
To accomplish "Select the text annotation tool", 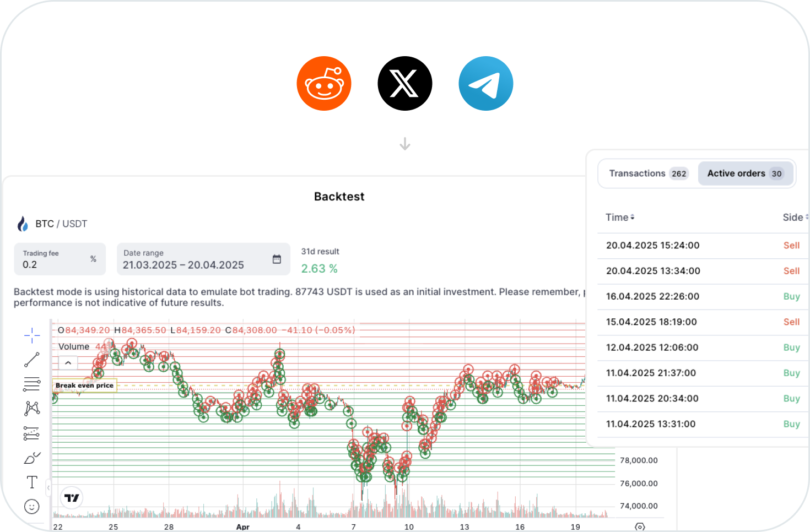I will pos(32,482).
